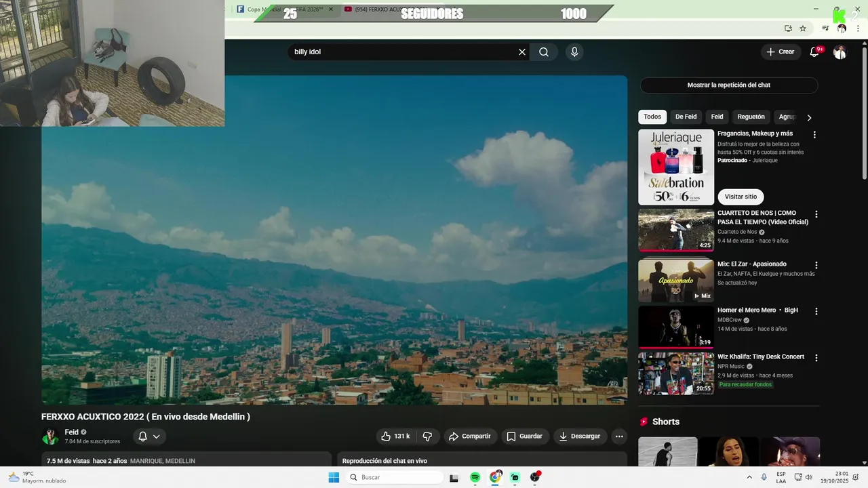Open 'Wiz Khalifa: Tiny Desk Concert' title
This screenshot has width=868, height=488.
pyautogui.click(x=761, y=357)
